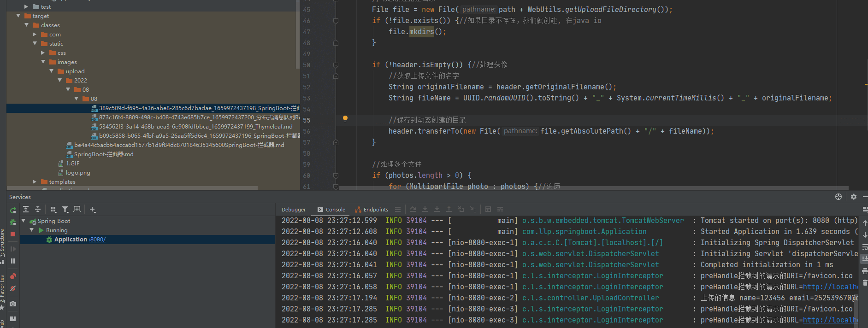Collapse the target folder

[18, 16]
